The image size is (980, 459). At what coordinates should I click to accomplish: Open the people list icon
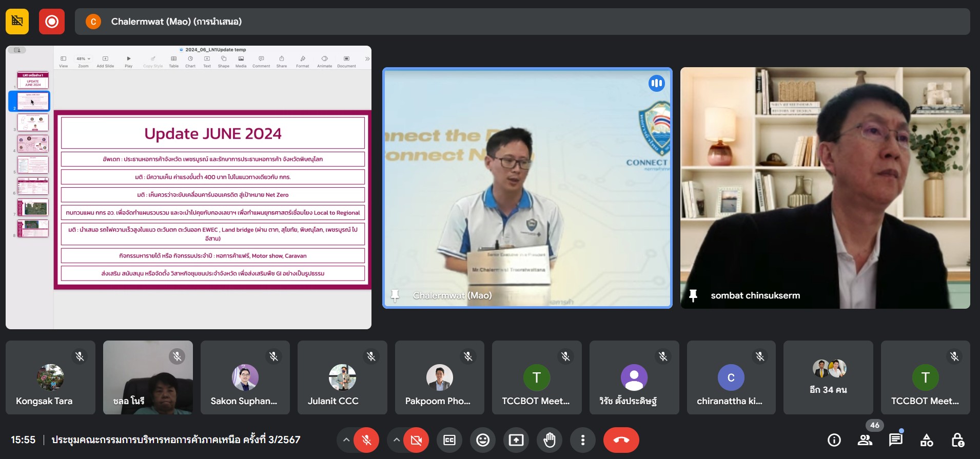point(865,440)
